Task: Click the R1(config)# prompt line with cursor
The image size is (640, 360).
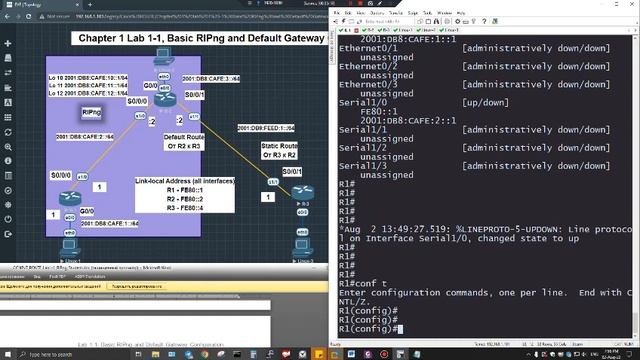Action: point(371,329)
